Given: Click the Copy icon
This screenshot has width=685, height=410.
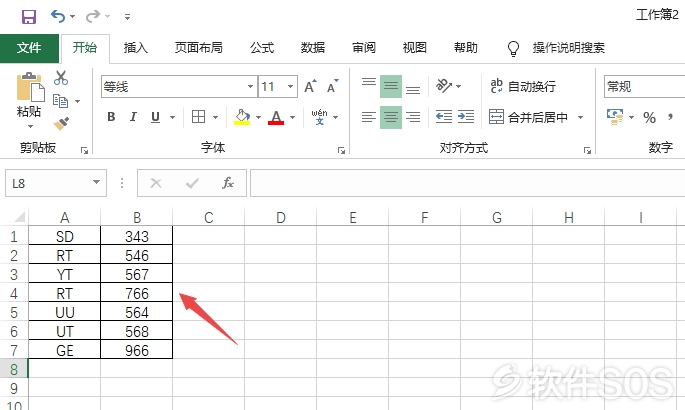Looking at the screenshot, I should point(60,101).
